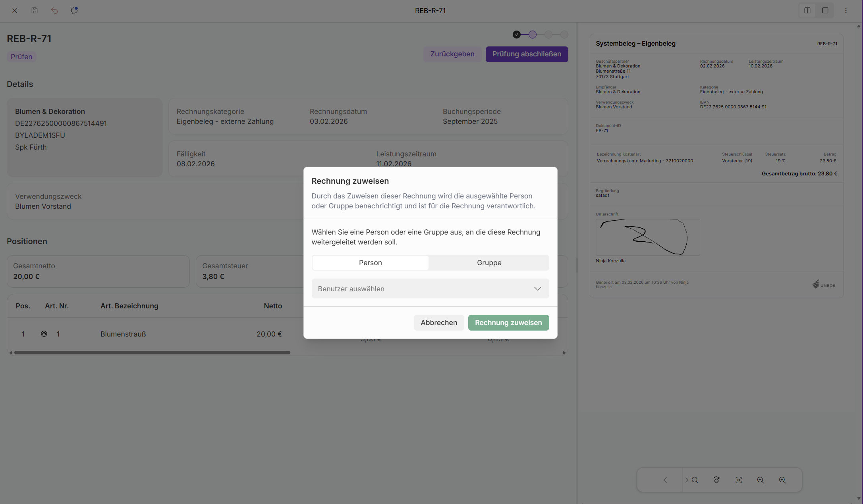
Task: Switch to single-pane layout
Action: tap(825, 11)
